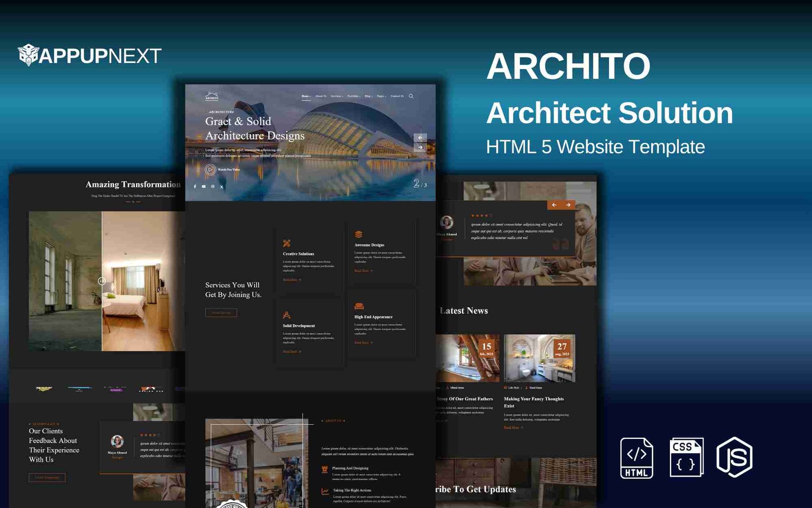
Task: Open the news thumbnail dated 15
Action: coord(467,358)
